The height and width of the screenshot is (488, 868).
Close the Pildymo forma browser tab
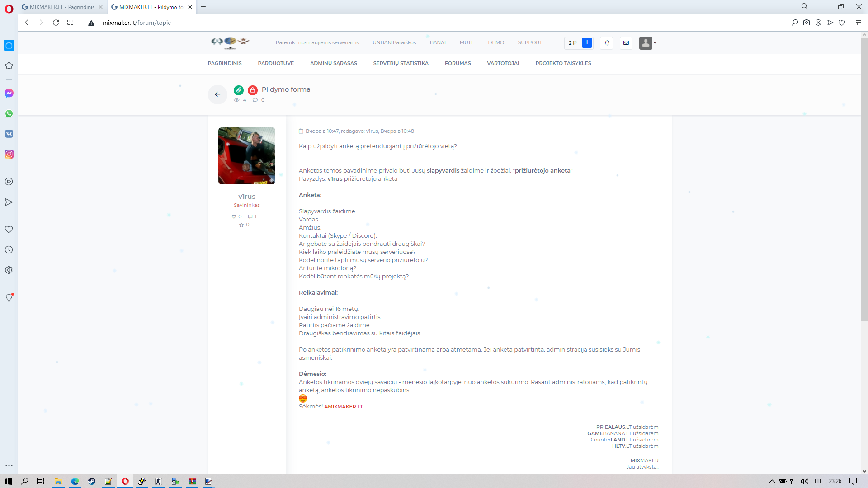[x=190, y=7]
